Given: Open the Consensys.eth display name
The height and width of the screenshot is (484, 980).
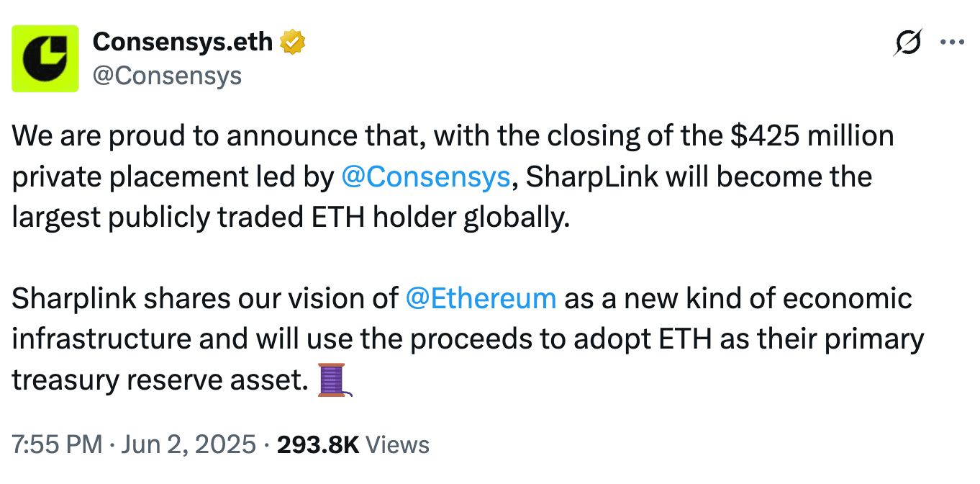Looking at the screenshot, I should click(x=183, y=42).
